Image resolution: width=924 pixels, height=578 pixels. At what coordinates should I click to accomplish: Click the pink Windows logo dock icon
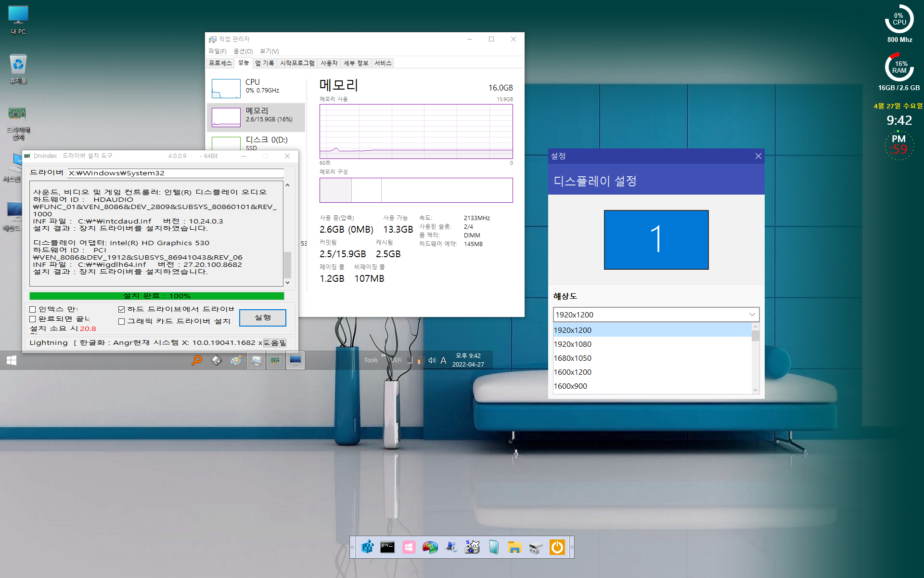pyautogui.click(x=409, y=547)
